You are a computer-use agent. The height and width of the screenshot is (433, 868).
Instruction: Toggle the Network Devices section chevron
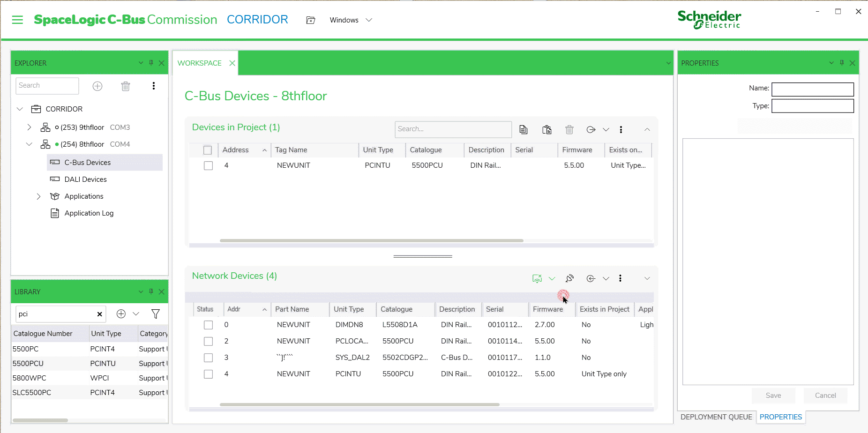[647, 278]
